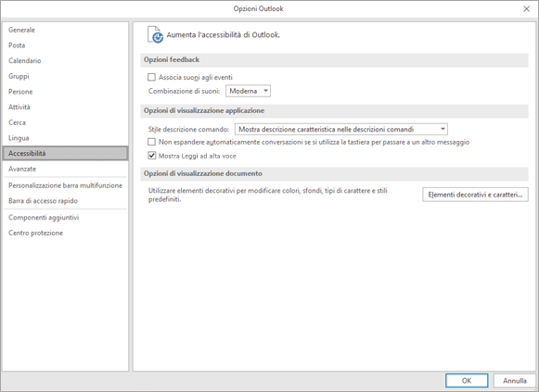The image size is (539, 392).
Task: Select the Accessibilità category
Action: click(x=65, y=154)
